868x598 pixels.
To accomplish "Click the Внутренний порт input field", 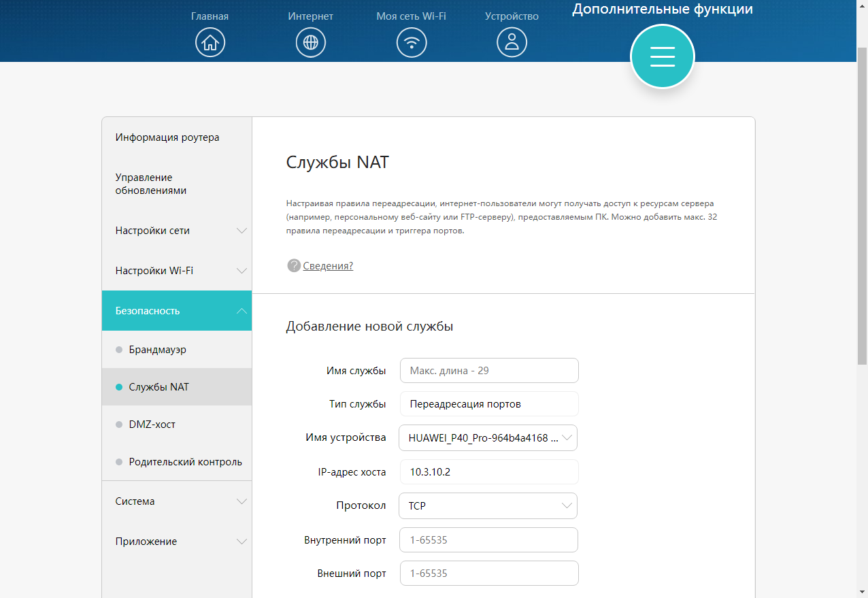I will [489, 540].
